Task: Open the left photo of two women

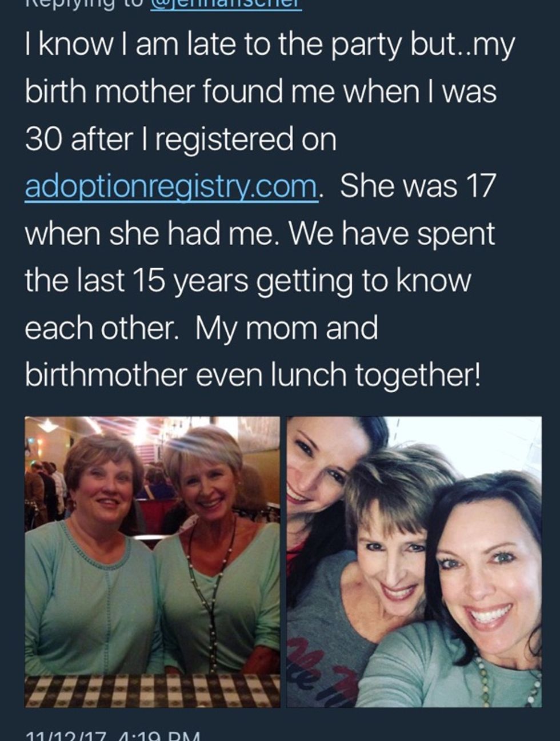Action: pyautogui.click(x=153, y=561)
